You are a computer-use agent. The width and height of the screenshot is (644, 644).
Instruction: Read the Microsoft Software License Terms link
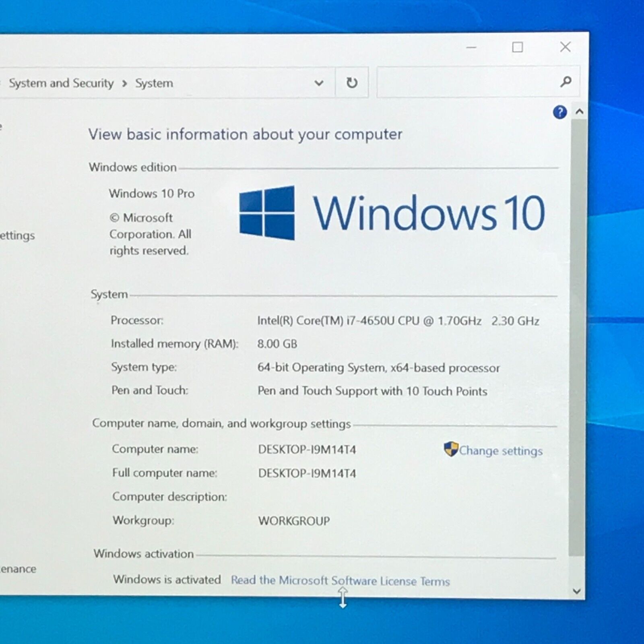[x=340, y=580]
